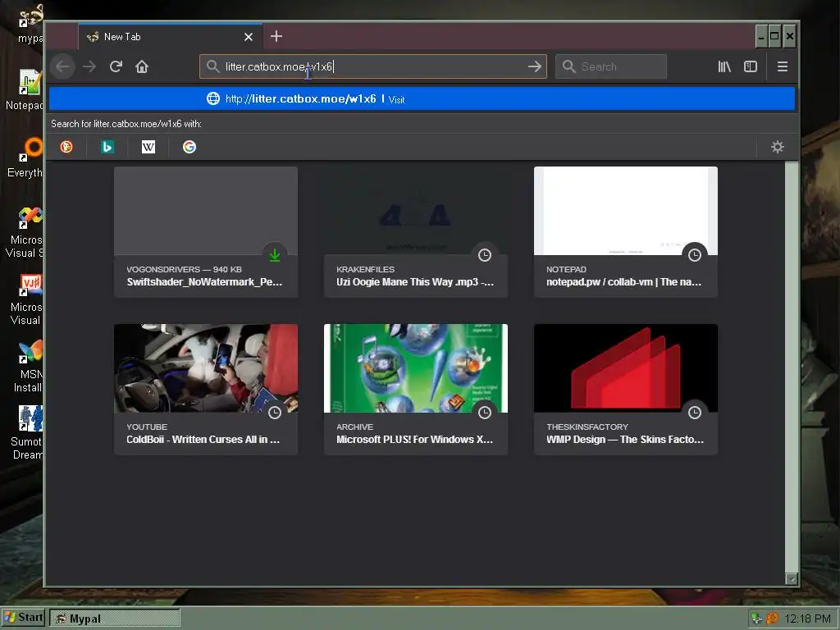Search with Bing engine icon
This screenshot has height=630, width=840.
[x=107, y=147]
